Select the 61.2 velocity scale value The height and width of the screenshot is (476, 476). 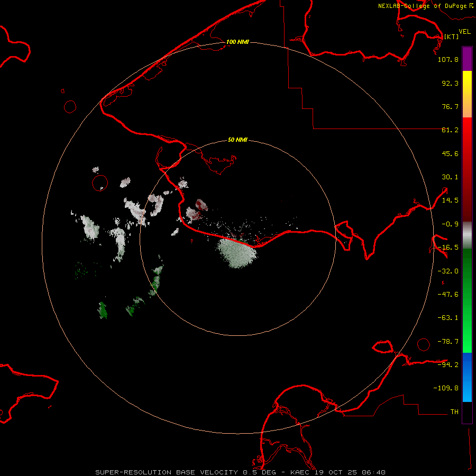[450, 130]
